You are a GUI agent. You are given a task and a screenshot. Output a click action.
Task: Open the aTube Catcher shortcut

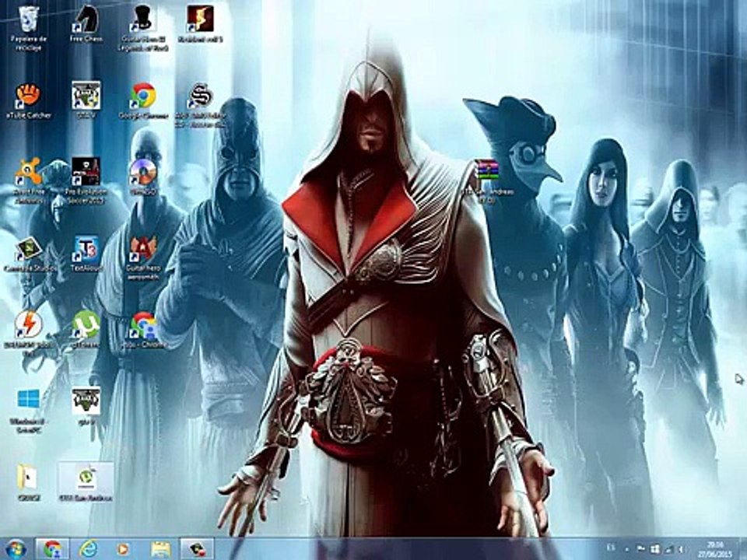29,100
